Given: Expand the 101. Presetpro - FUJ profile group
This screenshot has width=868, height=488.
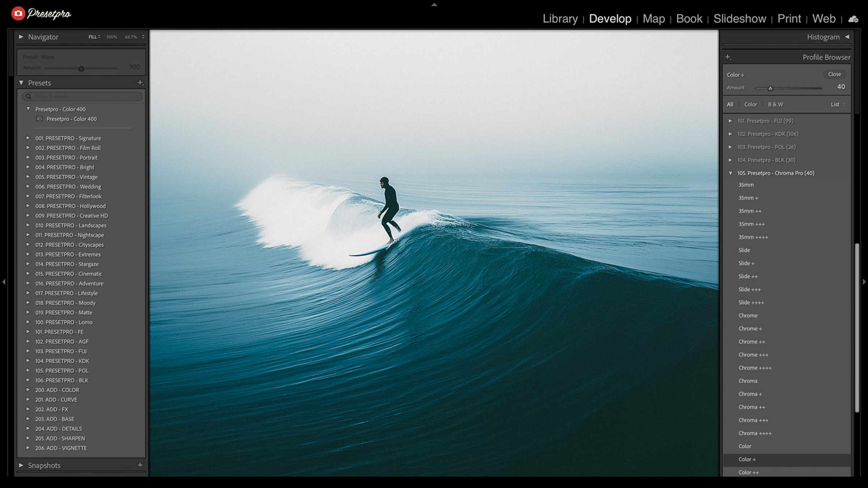Looking at the screenshot, I should pos(731,121).
